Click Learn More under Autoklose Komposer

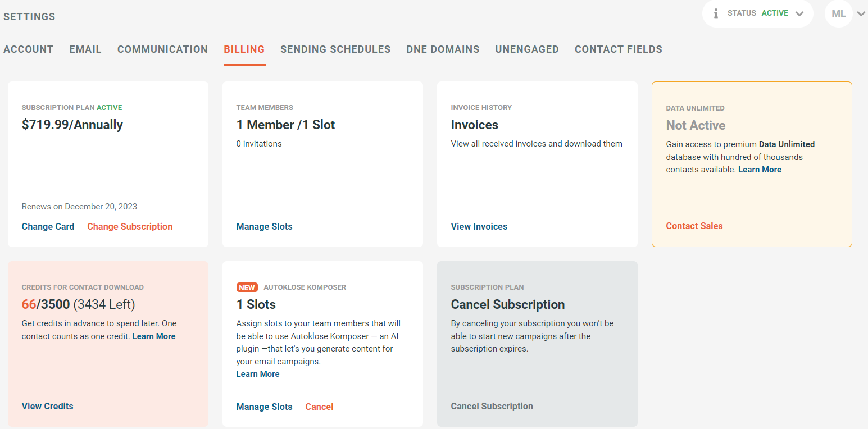tap(258, 374)
